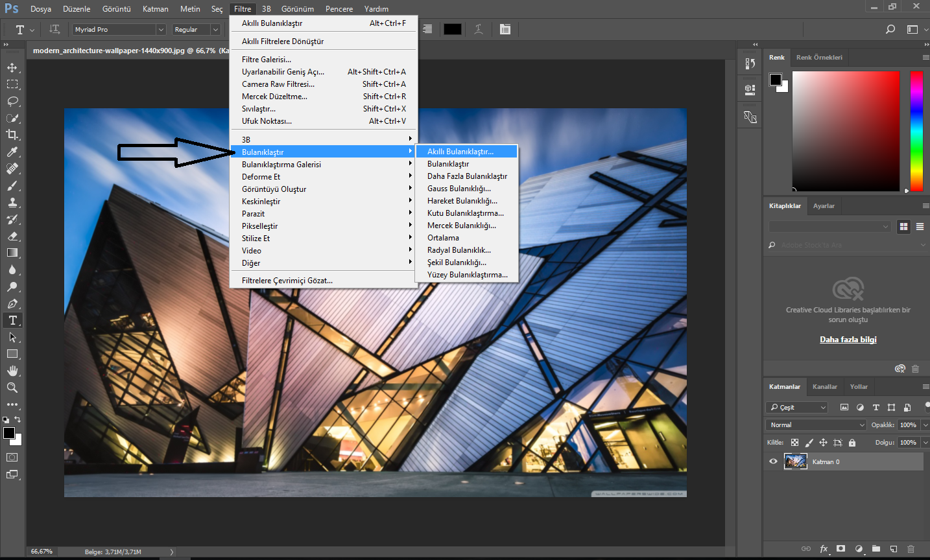Select the Rectangular Marquee tool
This screenshot has height=560, width=930.
pyautogui.click(x=12, y=84)
